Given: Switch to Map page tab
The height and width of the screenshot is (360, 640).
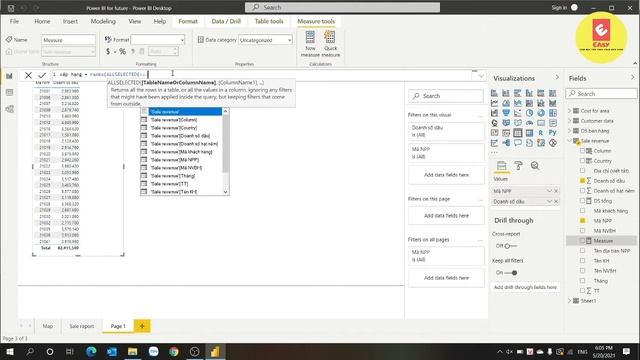Looking at the screenshot, I should tap(48, 326).
